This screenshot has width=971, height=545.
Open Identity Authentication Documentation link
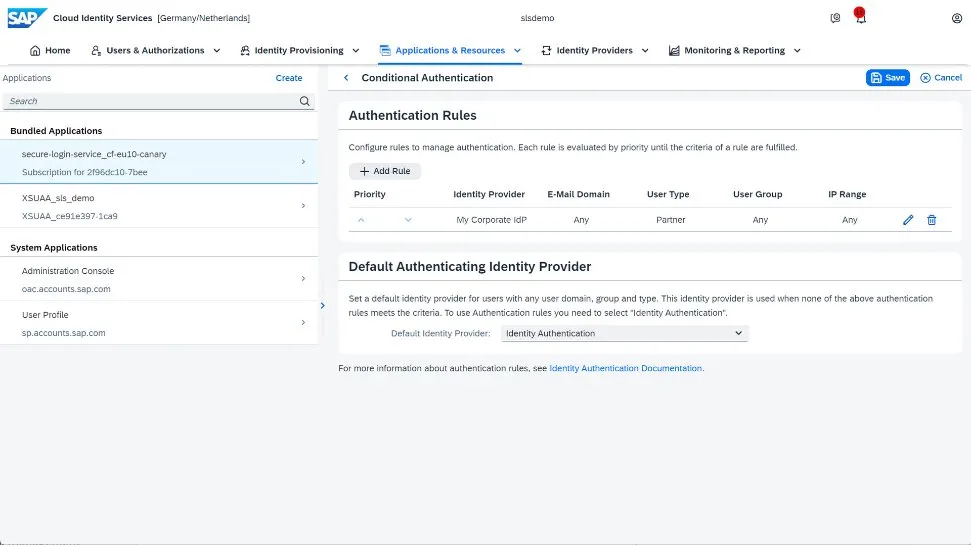point(626,369)
